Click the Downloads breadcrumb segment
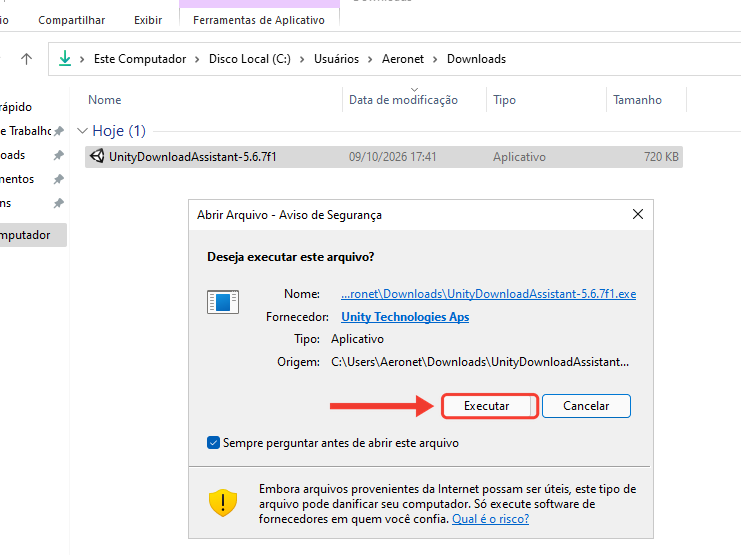 476,59
